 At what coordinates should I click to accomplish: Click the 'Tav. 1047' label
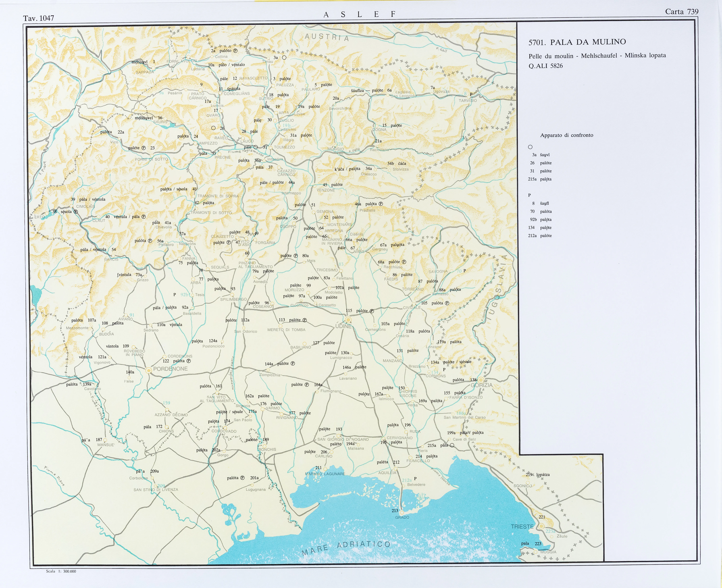(39, 18)
